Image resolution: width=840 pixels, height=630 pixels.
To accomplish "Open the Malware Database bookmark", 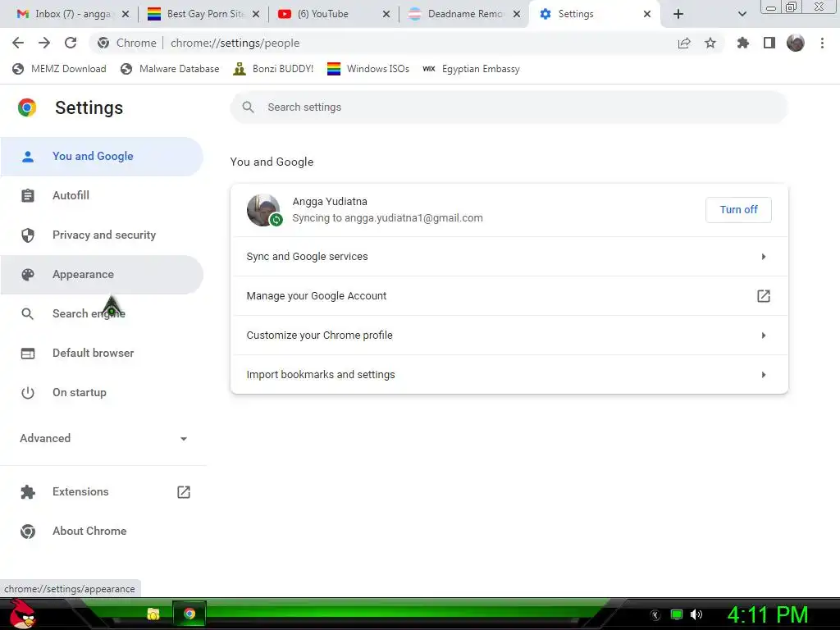I will pyautogui.click(x=170, y=69).
